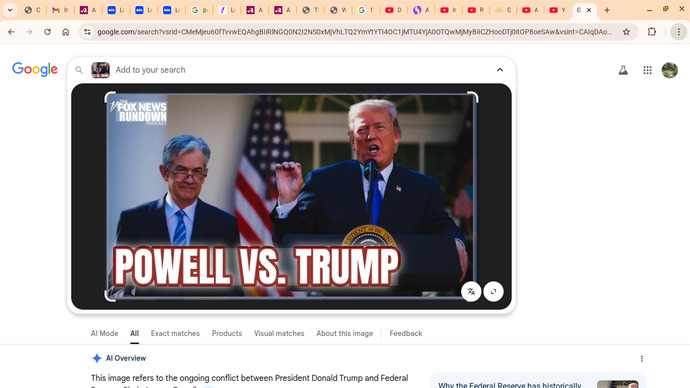Open the browser home page
This screenshot has height=388, width=690.
[66, 32]
